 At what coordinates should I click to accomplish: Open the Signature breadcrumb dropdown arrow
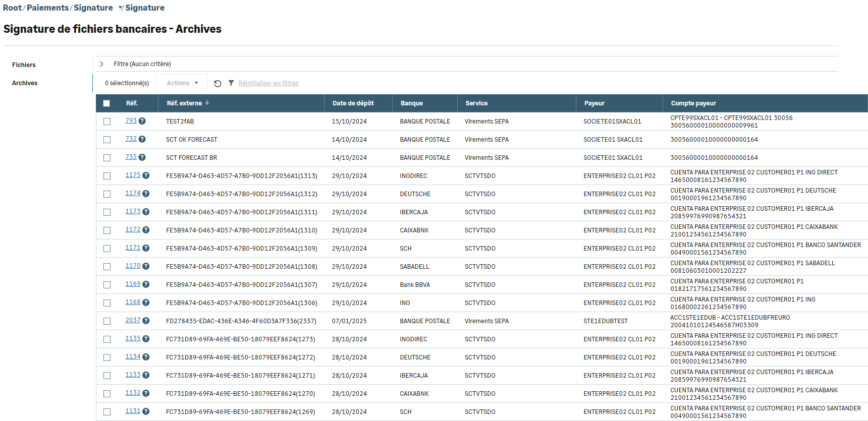pyautogui.click(x=121, y=8)
